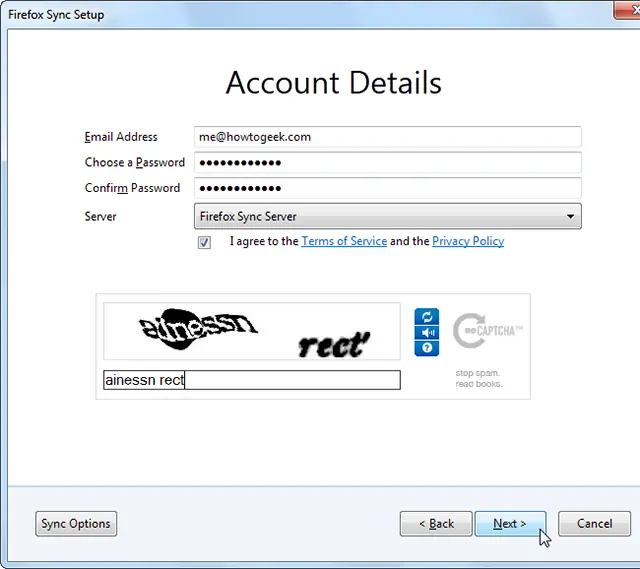The width and height of the screenshot is (640, 569).
Task: Open the CAPTCHA help icon
Action: point(427,348)
